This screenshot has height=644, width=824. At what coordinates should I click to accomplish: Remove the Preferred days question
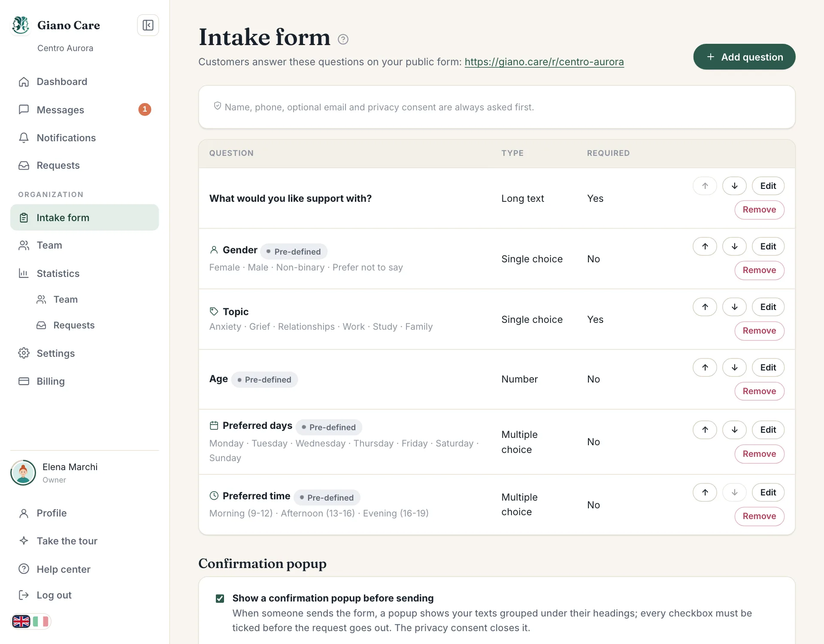pyautogui.click(x=759, y=454)
